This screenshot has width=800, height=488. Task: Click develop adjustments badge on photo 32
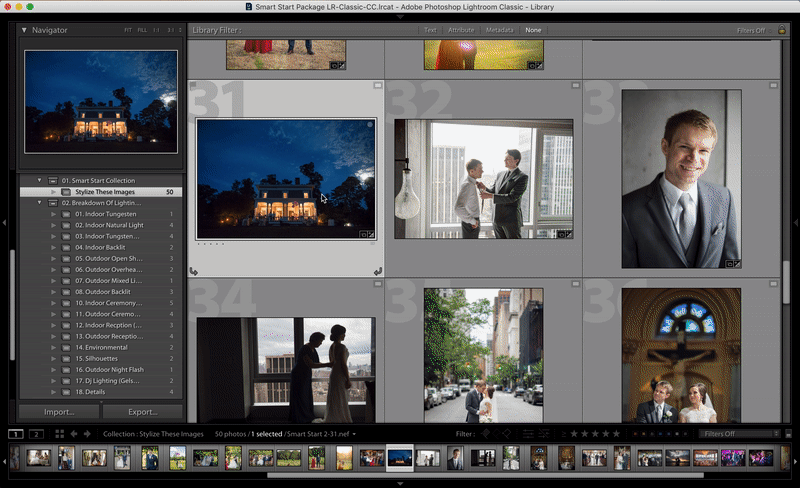pos(570,234)
